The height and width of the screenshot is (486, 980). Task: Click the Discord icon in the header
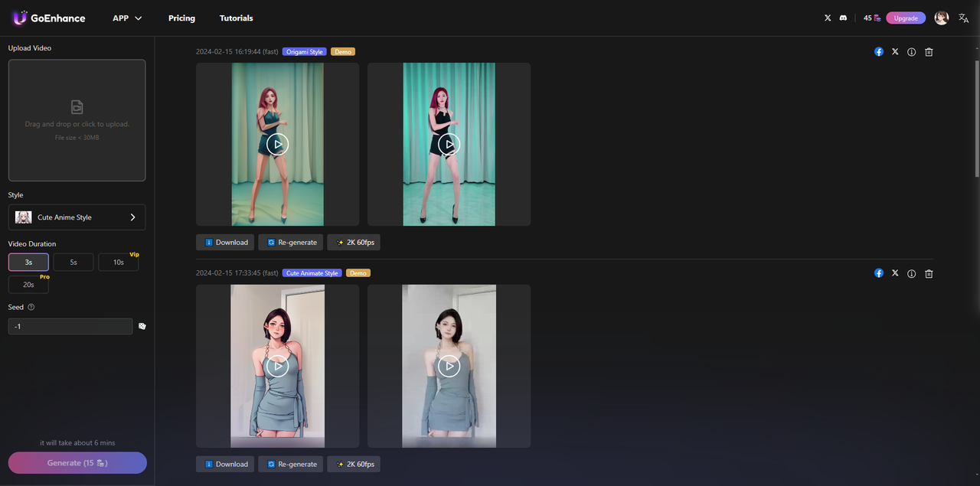[843, 18]
